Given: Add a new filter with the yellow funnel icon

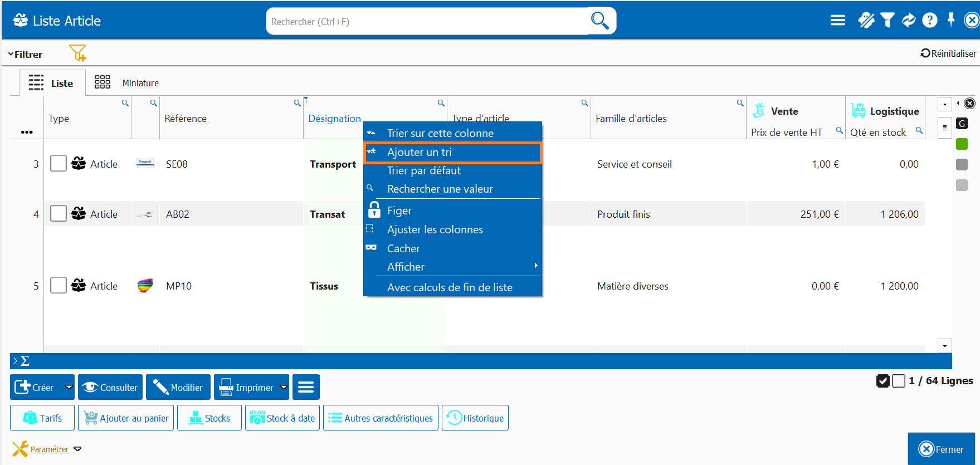Looking at the screenshot, I should [x=77, y=53].
